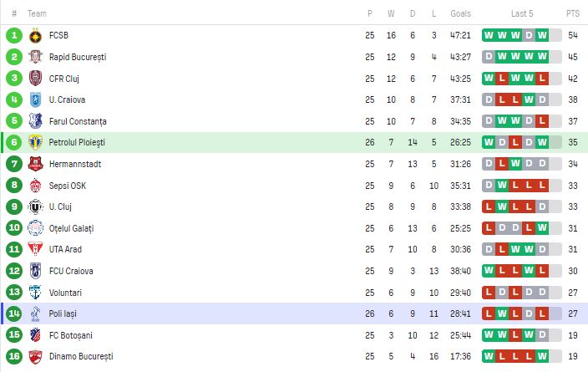Open the Voluntari team link

[x=67, y=293]
